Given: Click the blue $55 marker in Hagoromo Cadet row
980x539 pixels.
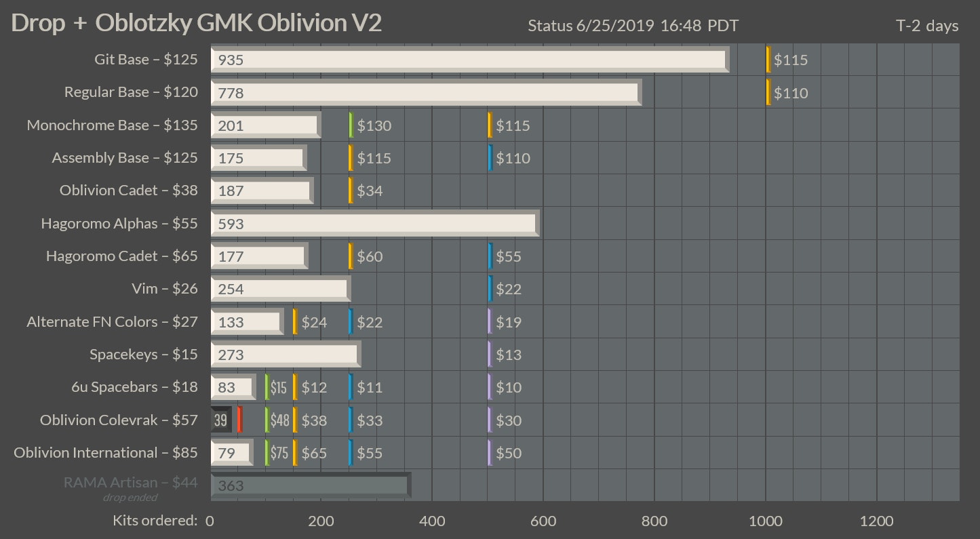Looking at the screenshot, I should tap(490, 256).
